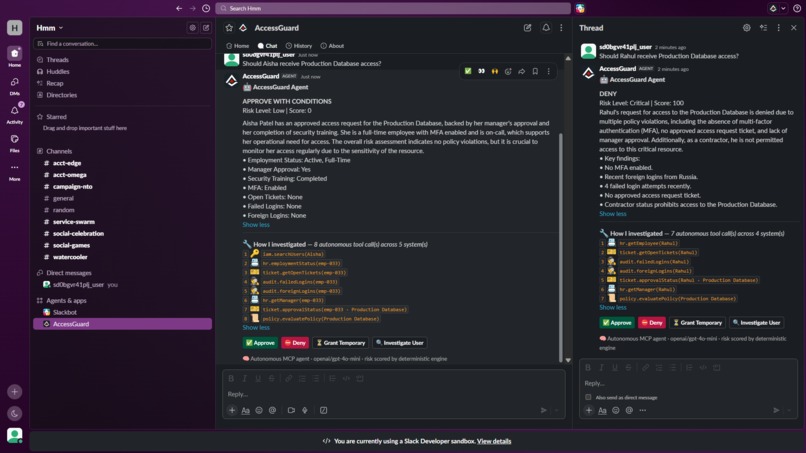Switch to the About tab
Image resolution: width=806 pixels, height=453 pixels.
(x=332, y=46)
